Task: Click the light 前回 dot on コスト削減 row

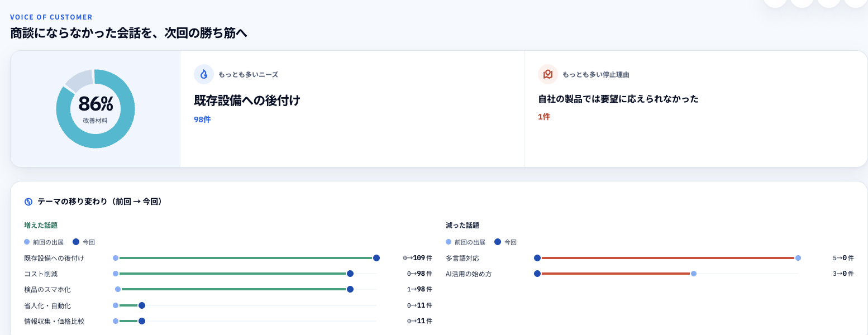Action: [116, 274]
